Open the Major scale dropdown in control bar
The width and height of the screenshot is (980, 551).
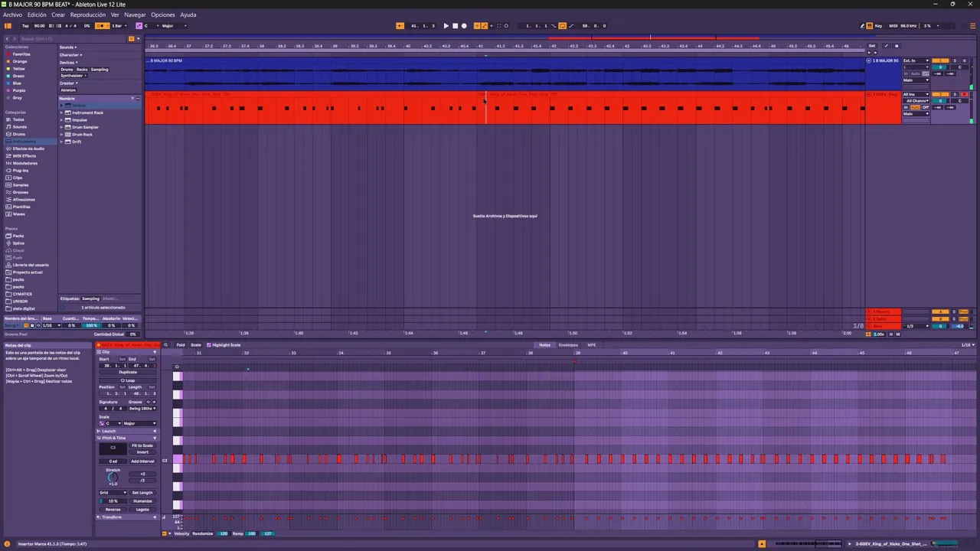click(174, 26)
